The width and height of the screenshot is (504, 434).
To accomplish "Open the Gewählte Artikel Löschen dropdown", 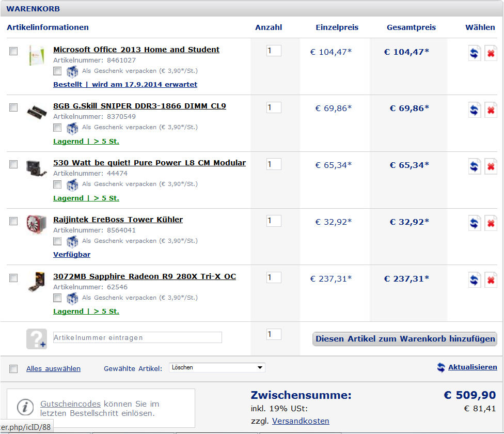I will point(217,367).
